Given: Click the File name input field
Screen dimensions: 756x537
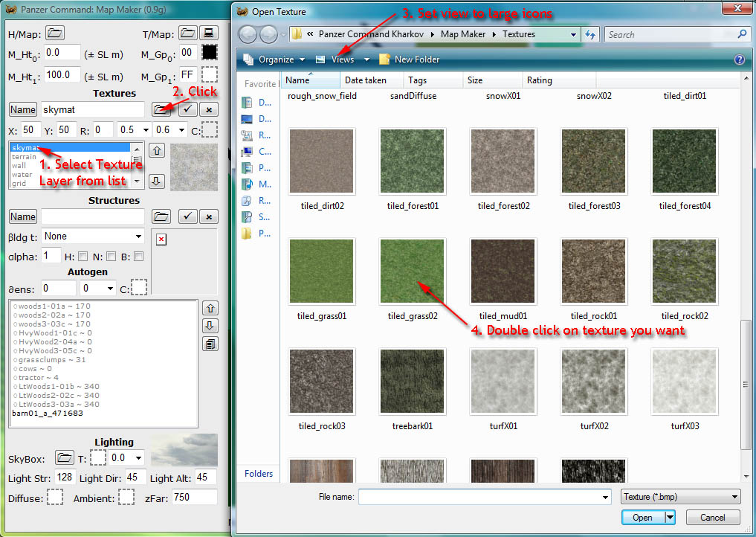Looking at the screenshot, I should (479, 497).
